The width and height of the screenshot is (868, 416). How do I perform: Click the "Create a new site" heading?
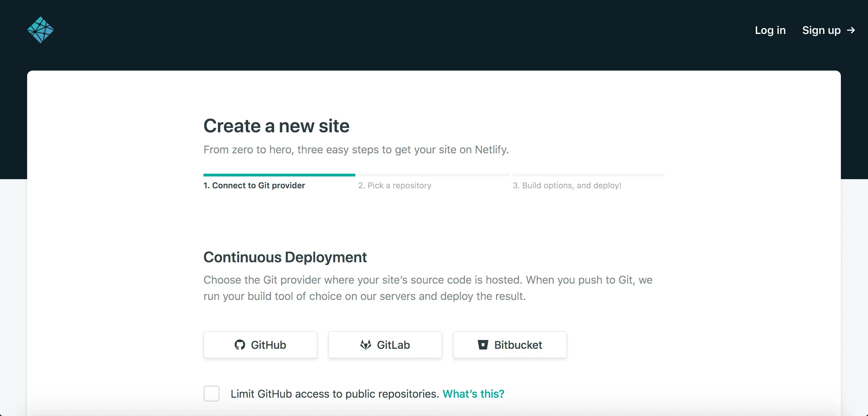[276, 126]
